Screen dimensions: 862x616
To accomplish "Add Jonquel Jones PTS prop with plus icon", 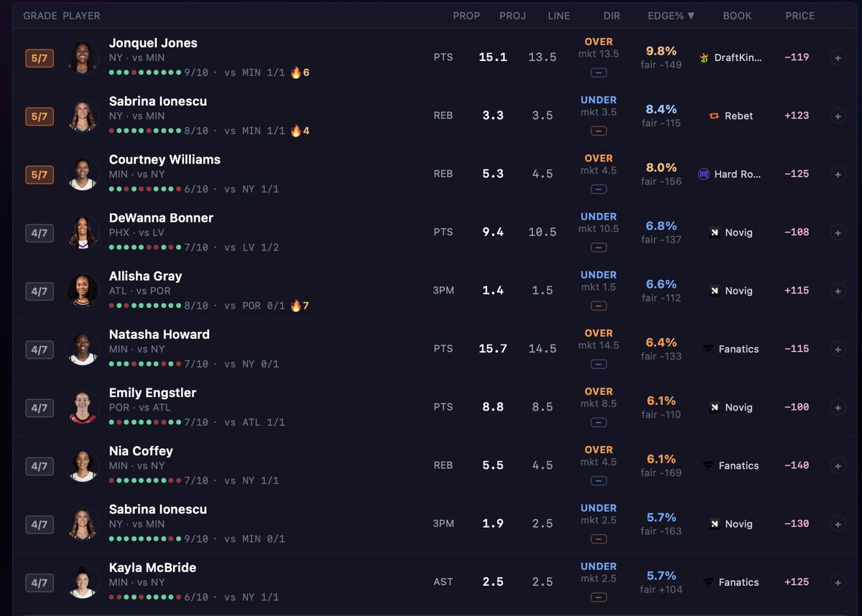I will click(x=838, y=57).
